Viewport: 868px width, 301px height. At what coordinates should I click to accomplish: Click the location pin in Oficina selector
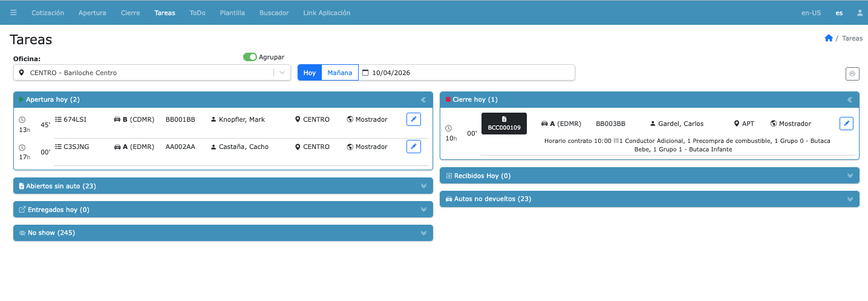(22, 73)
